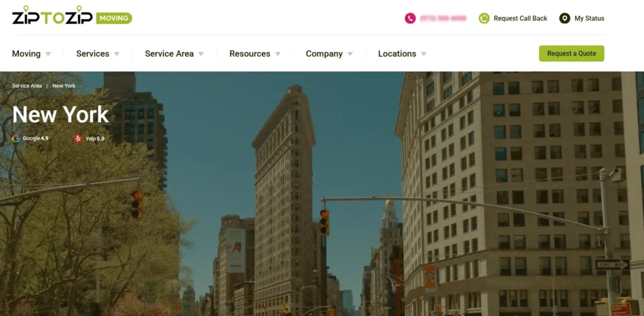
Task: Go to Service Area breadcrumb link
Action: pos(26,86)
